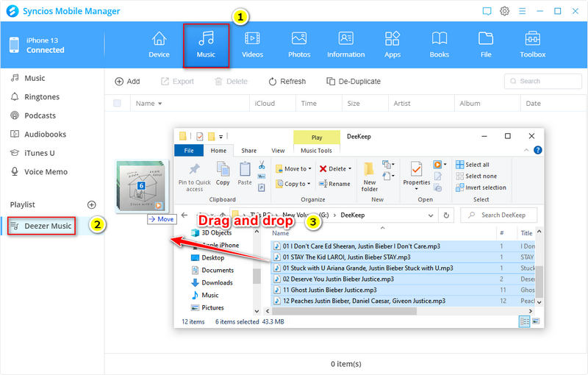
Task: Switch to Share tab in Explorer
Action: click(249, 151)
